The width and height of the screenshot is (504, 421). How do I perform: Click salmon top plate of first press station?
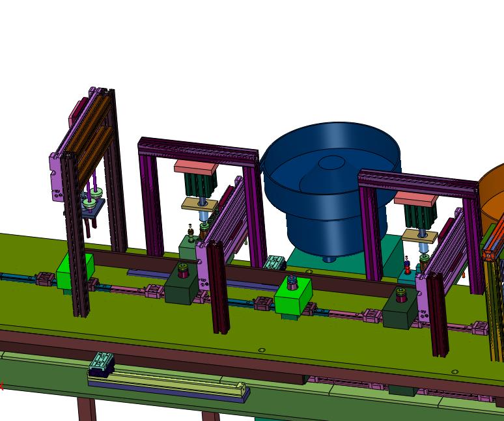click(196, 168)
